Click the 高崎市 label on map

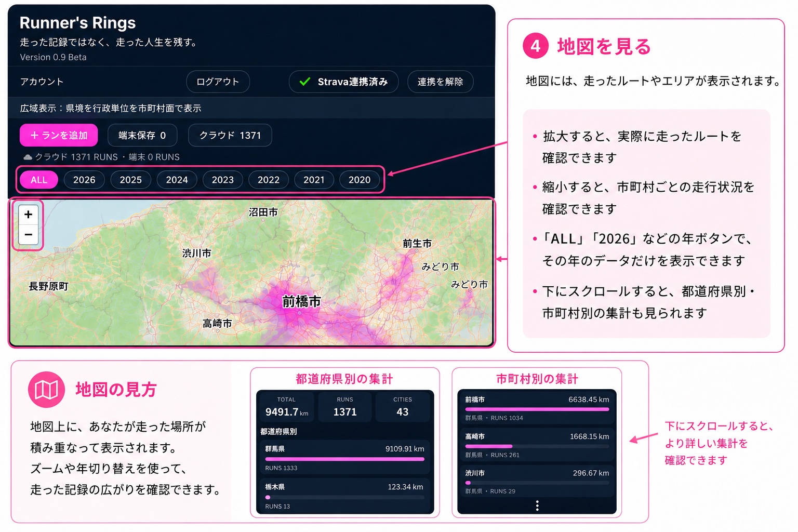(x=217, y=324)
